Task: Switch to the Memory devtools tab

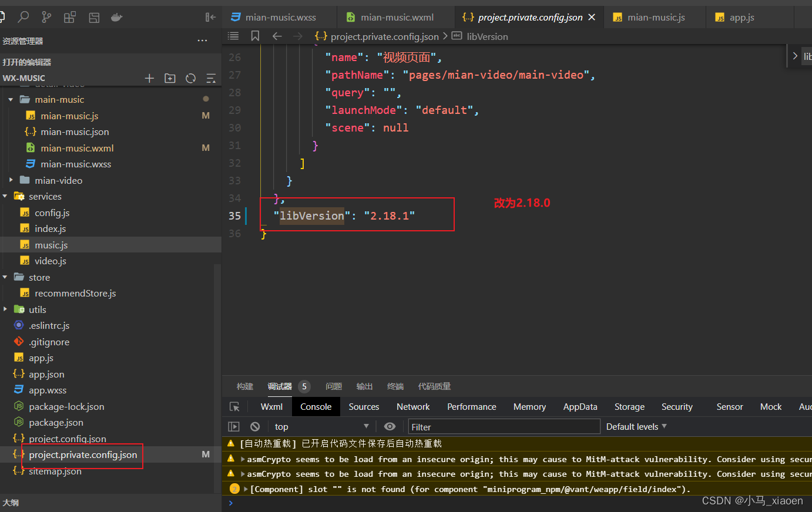Action: pos(529,406)
